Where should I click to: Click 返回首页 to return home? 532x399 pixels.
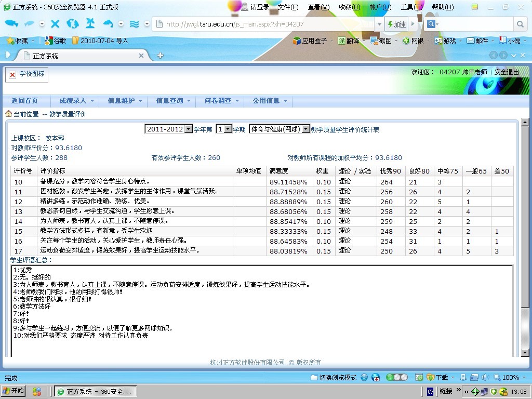point(25,101)
